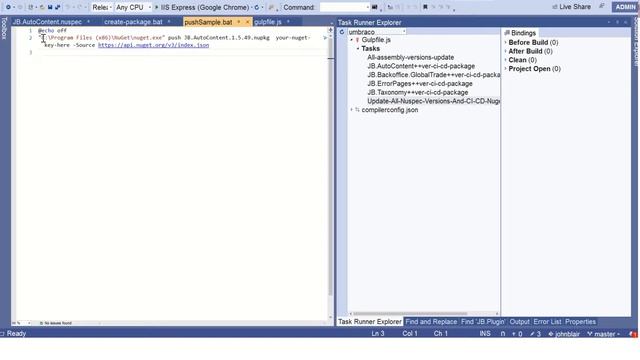Open the Any CPU platform dropdown
Screen dimensions: 640x360
click(x=133, y=7)
